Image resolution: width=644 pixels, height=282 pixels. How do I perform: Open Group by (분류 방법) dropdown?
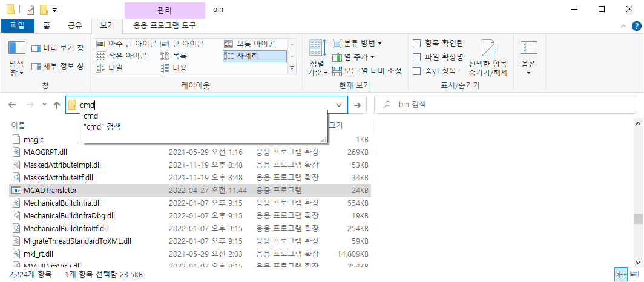click(357, 43)
